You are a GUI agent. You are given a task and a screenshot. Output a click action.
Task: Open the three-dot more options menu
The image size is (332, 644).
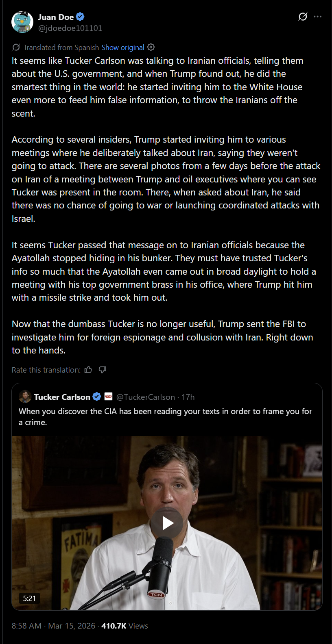[318, 17]
